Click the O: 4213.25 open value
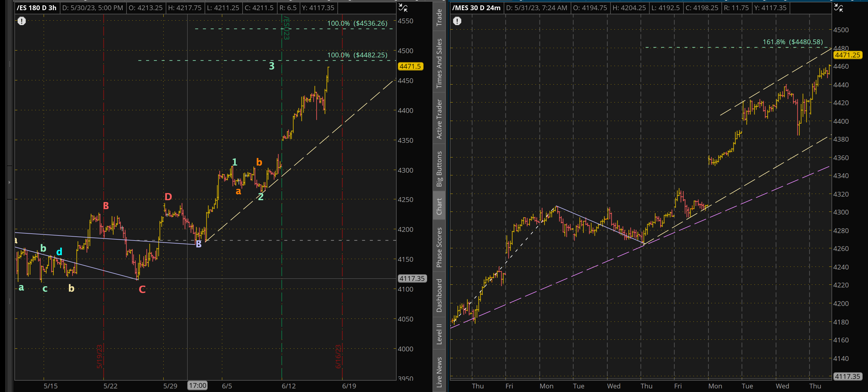This screenshot has width=868, height=392. [146, 8]
